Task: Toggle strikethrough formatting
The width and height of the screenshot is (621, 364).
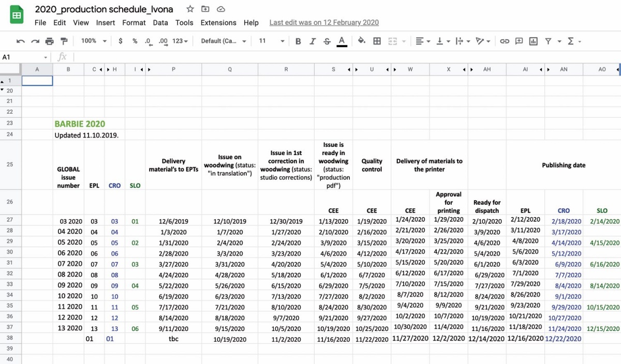Action: (327, 41)
